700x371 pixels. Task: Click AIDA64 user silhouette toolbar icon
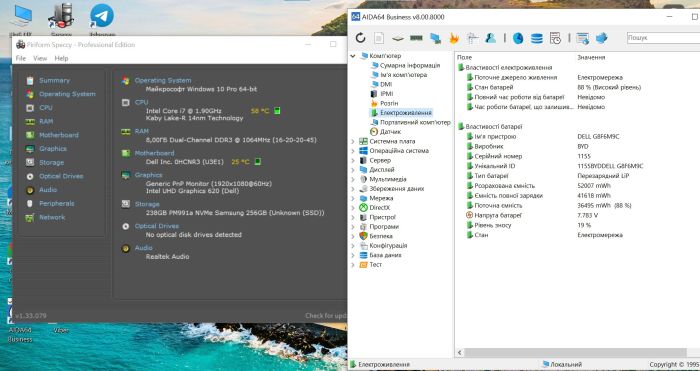click(x=491, y=38)
